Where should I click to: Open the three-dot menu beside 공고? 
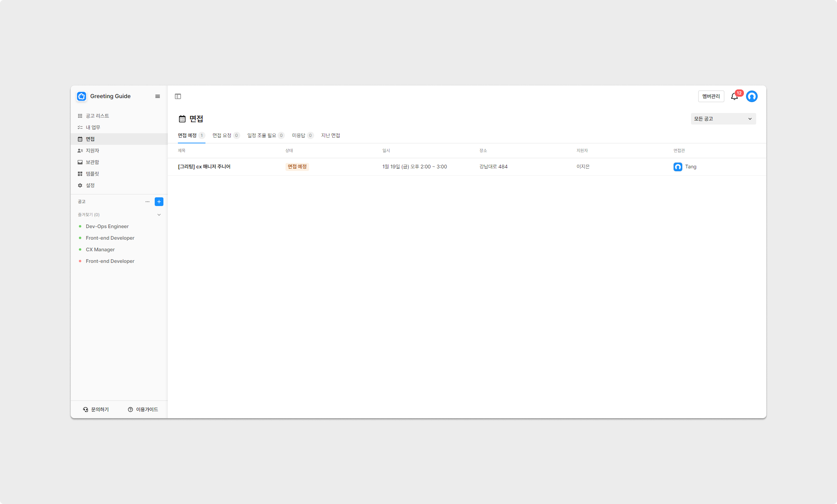(x=147, y=202)
